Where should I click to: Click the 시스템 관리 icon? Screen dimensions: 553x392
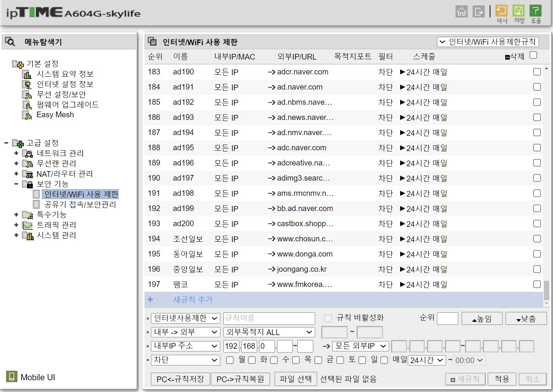28,235
